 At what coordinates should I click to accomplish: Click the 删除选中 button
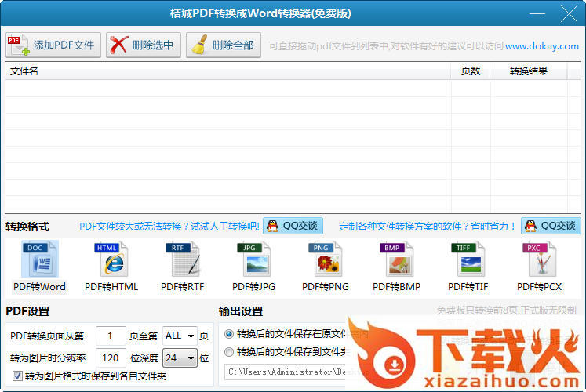point(144,45)
